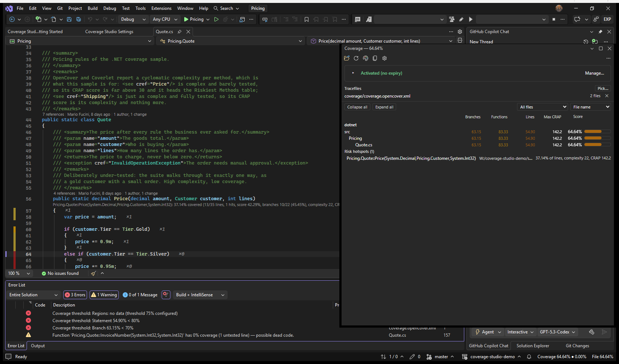The width and height of the screenshot is (619, 364).
Task: Click the Pick... tracefiles button
Action: click(x=603, y=88)
